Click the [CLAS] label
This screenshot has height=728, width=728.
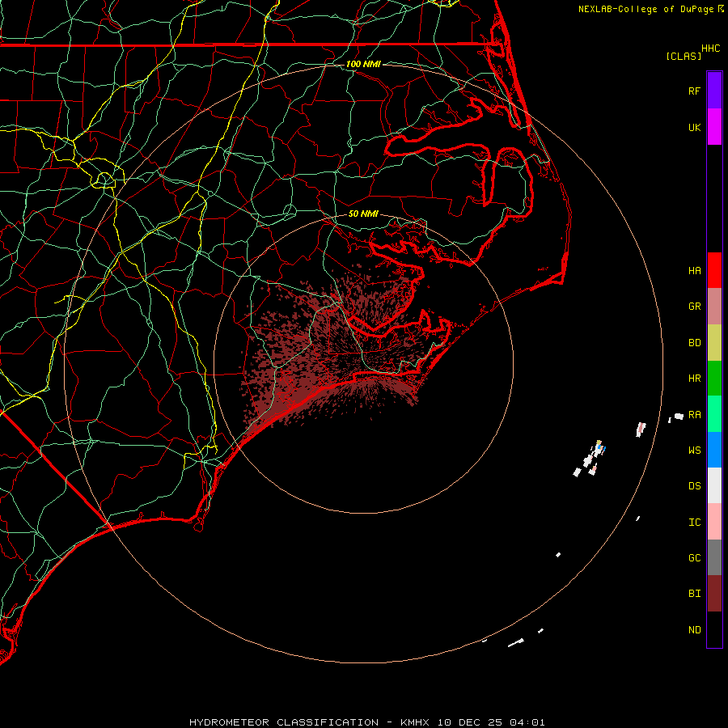click(684, 56)
